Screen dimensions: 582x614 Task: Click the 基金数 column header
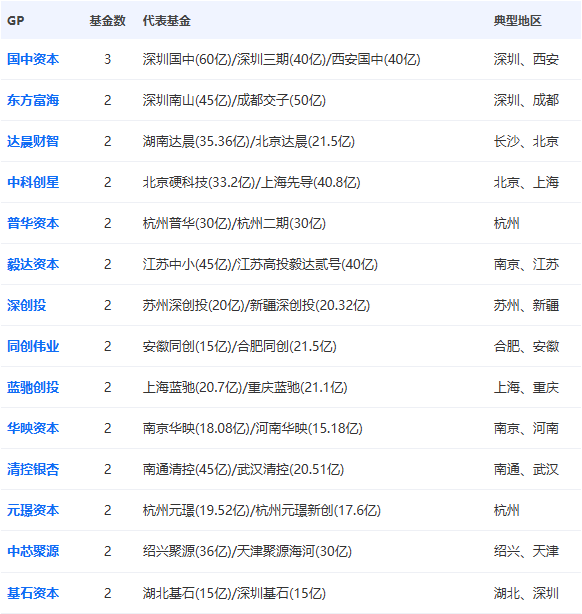[107, 21]
